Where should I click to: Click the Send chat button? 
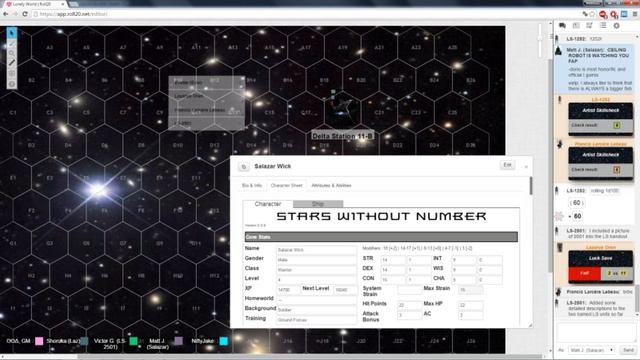click(x=628, y=350)
